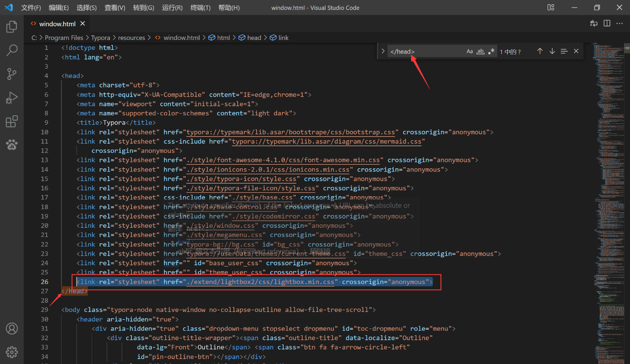The height and width of the screenshot is (364, 630).
Task: Follow codemirror.css link on line 19
Action: pyautogui.click(x=274, y=216)
